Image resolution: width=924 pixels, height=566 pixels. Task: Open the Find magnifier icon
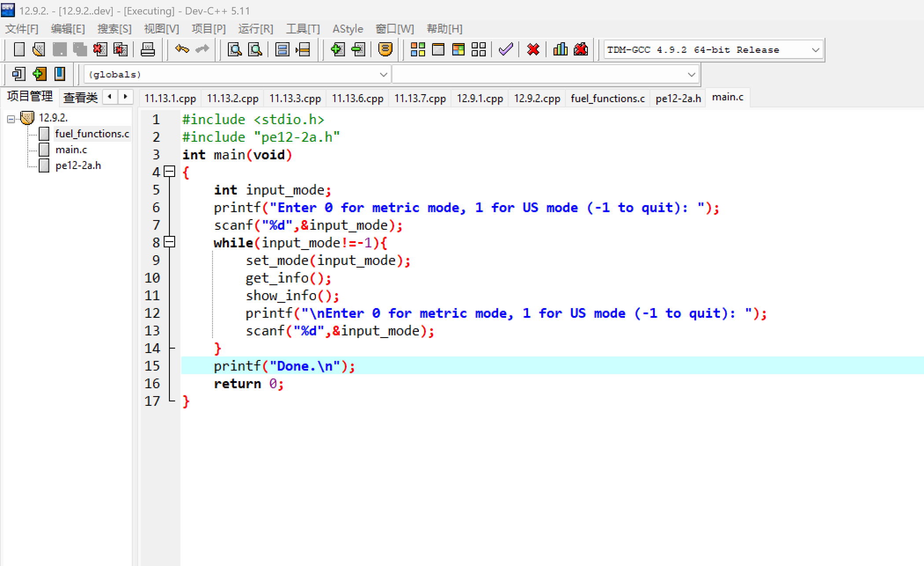[x=235, y=49]
